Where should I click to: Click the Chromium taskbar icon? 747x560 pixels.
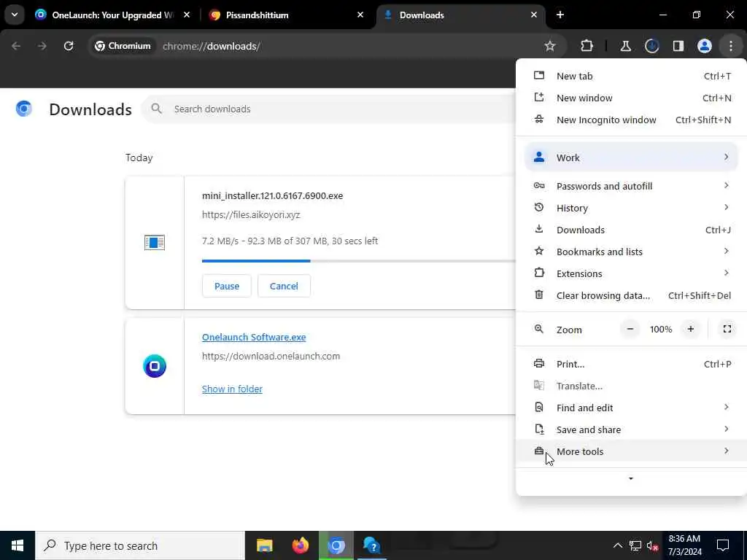pos(336,545)
